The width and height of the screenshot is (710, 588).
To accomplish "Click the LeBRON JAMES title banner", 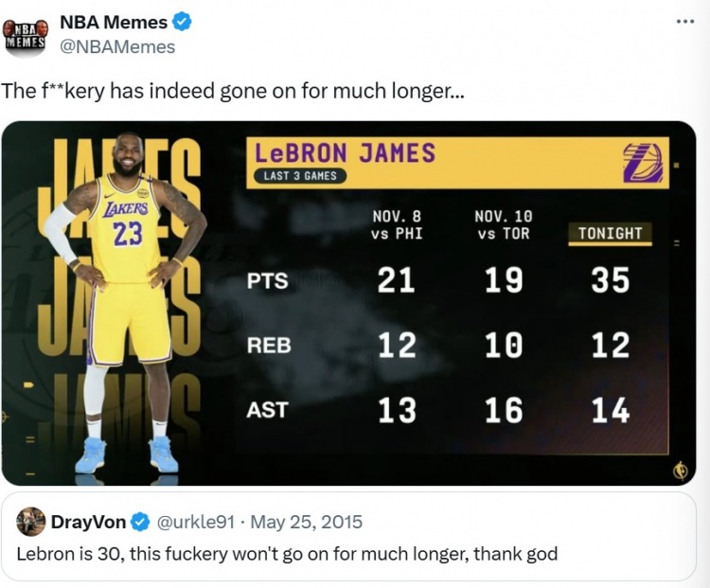I will (x=346, y=152).
